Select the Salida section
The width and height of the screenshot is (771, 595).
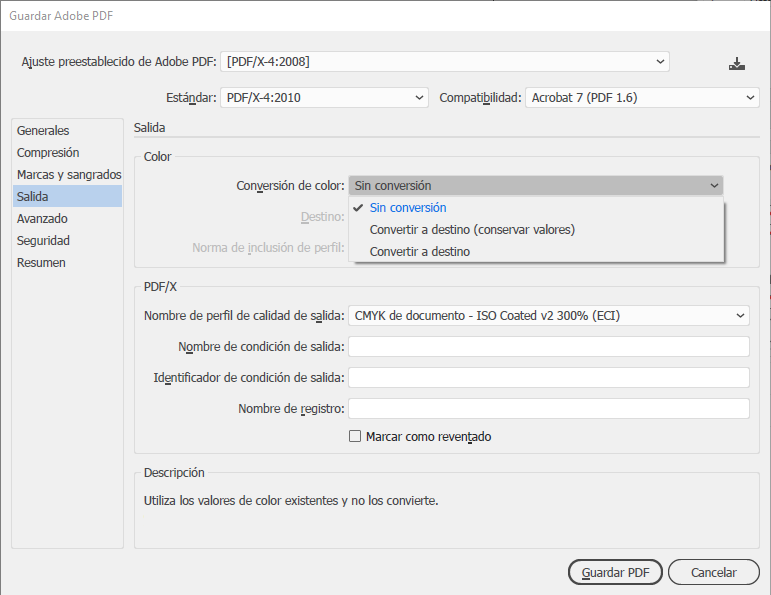pos(67,196)
